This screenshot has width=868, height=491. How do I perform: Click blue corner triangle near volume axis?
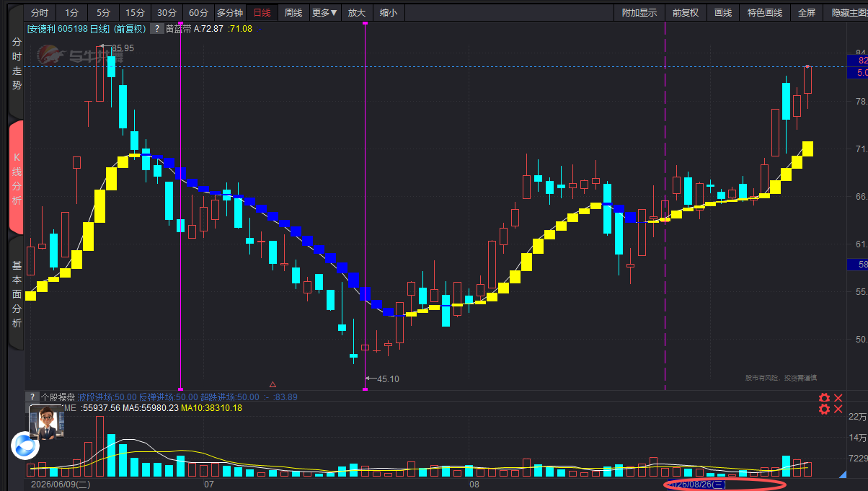click(842, 474)
